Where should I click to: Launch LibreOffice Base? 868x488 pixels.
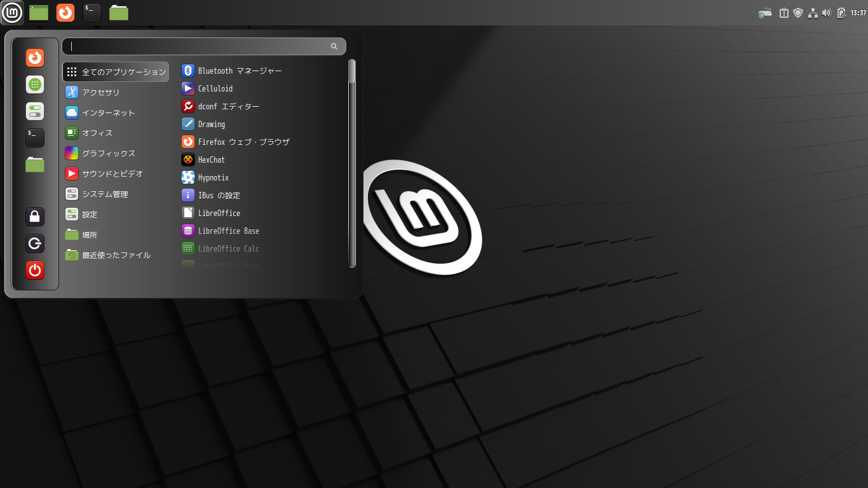coord(263,231)
